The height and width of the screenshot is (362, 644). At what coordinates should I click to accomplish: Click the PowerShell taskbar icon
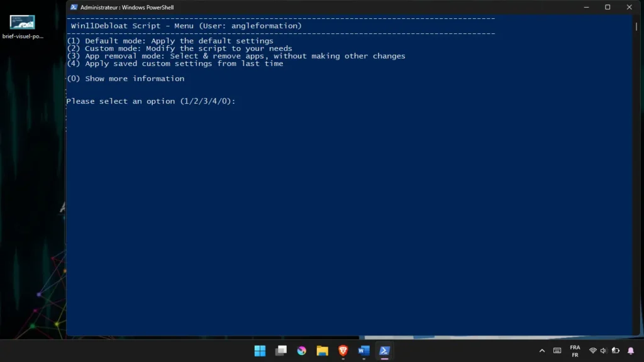[384, 351]
